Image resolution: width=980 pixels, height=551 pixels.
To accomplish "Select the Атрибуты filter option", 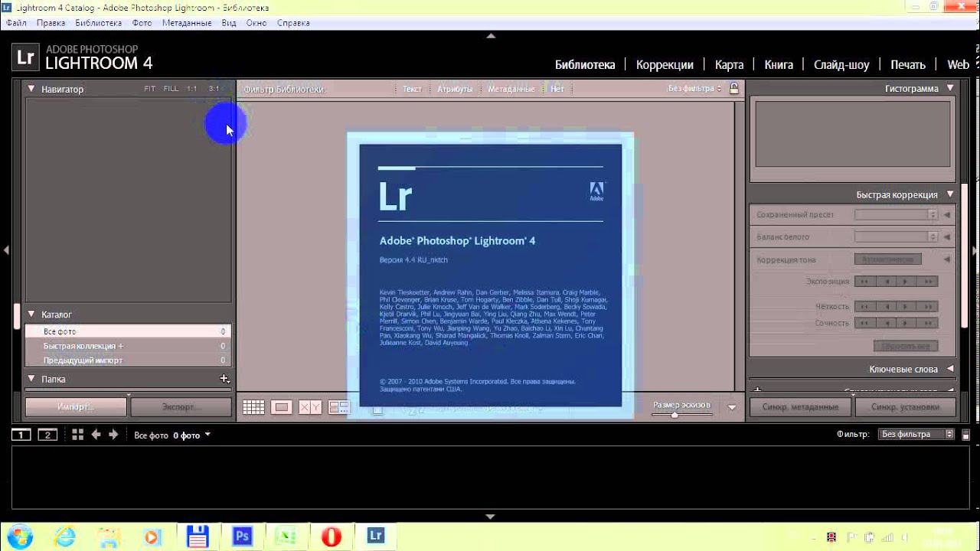I will click(x=455, y=89).
